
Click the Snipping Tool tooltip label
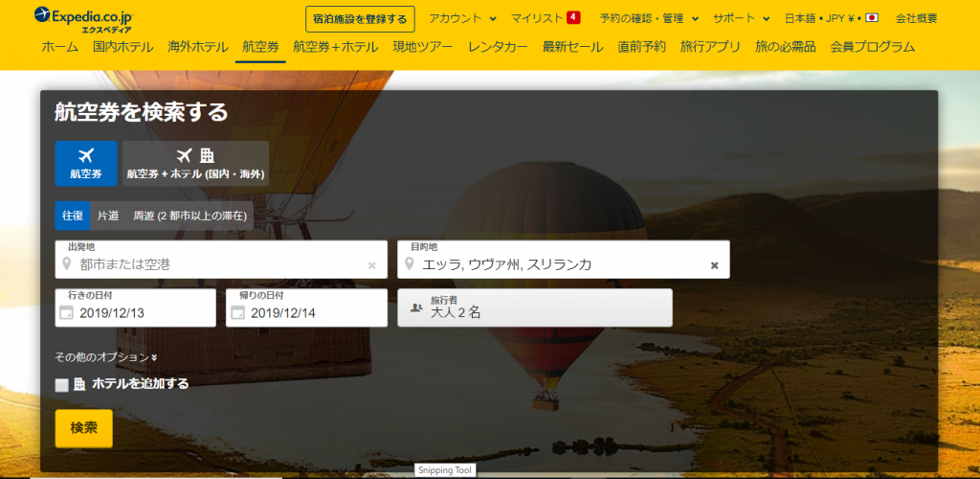coord(444,470)
